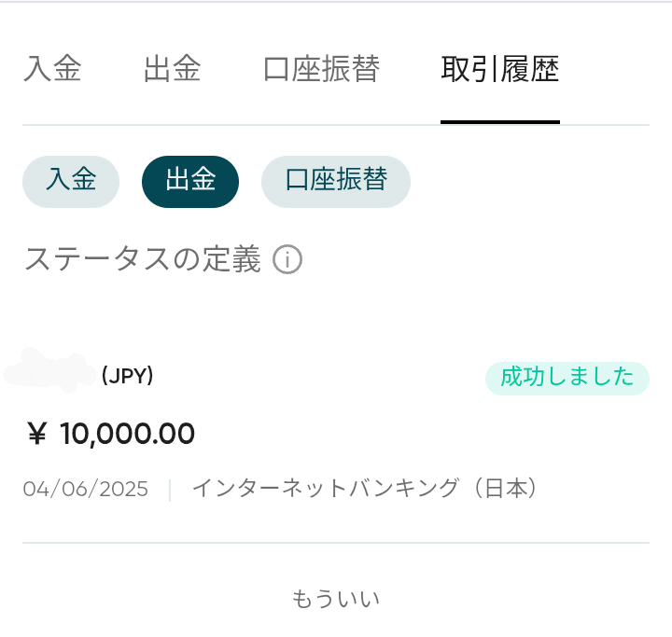Click the divider line below the transaction
Image resolution: width=672 pixels, height=637 pixels.
[x=336, y=543]
